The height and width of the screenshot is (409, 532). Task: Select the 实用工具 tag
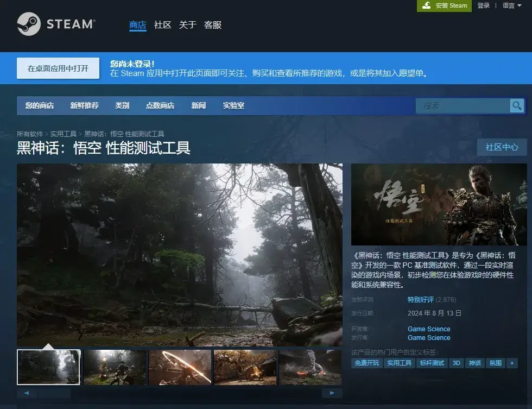click(400, 363)
